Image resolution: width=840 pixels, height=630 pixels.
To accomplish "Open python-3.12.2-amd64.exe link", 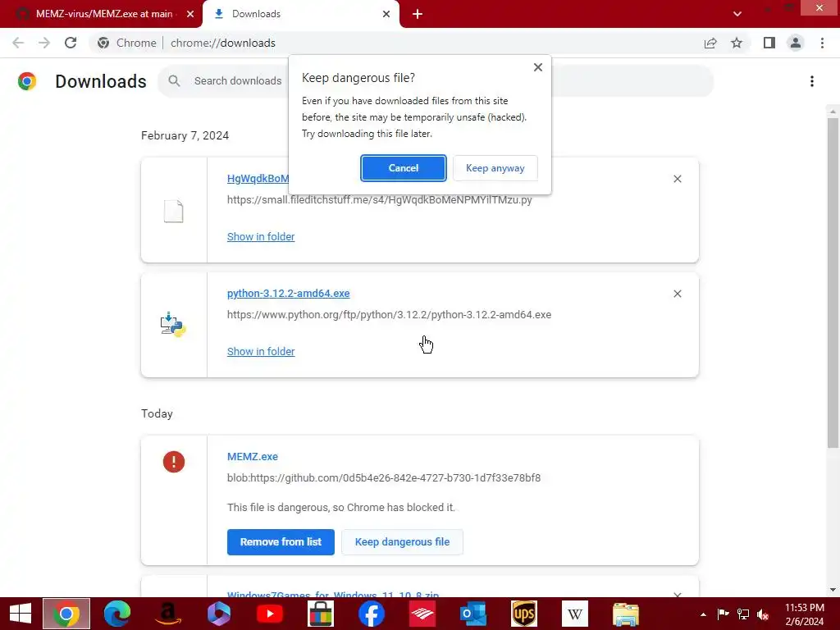I will [x=288, y=294].
